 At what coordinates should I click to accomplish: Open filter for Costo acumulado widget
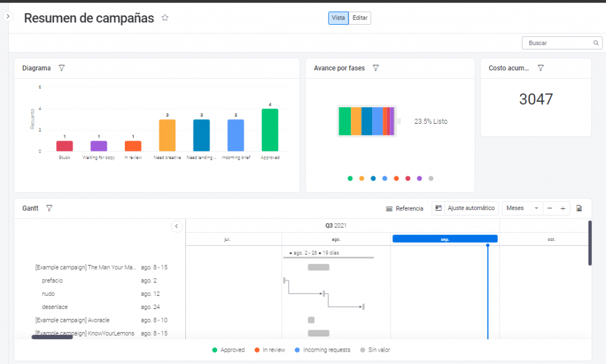(x=540, y=68)
